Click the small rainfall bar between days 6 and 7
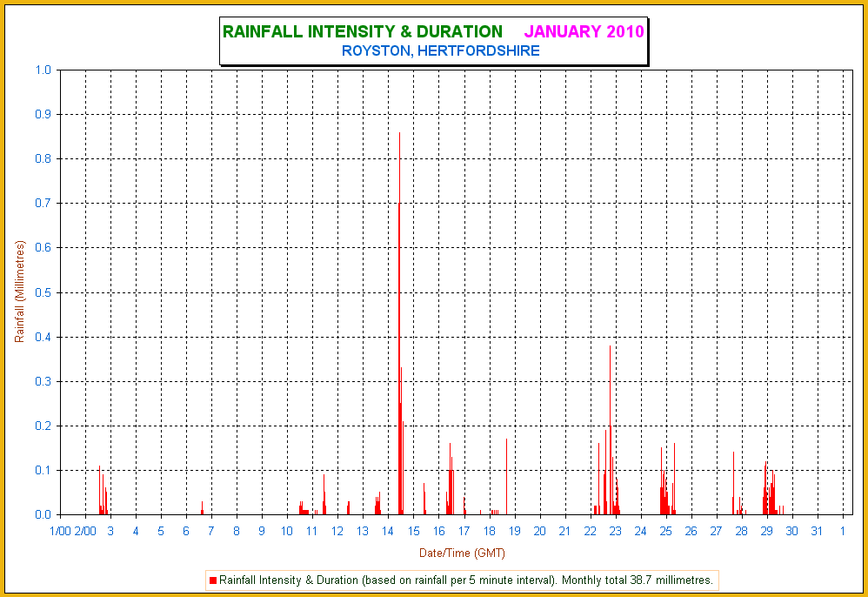Screen dimensions: 868x597 (202, 507)
